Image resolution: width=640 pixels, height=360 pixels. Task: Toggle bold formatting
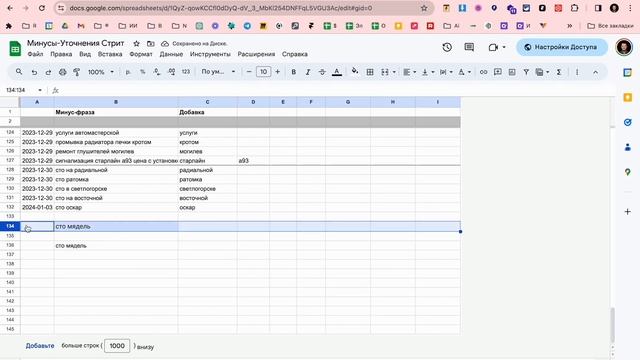tap(293, 72)
